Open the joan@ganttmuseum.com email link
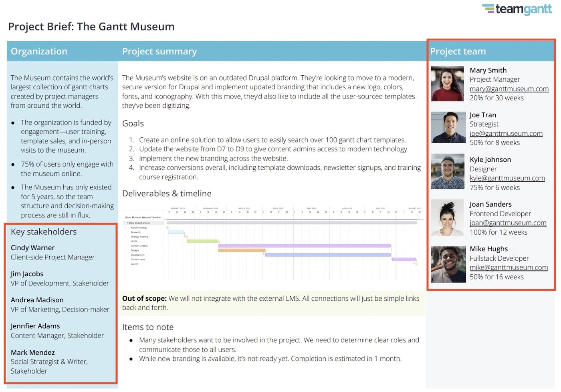 (508, 223)
